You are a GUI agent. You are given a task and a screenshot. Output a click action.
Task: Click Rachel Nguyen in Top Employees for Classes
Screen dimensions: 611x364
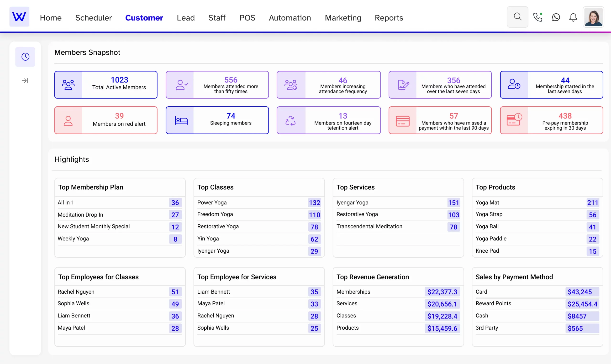pyautogui.click(x=120, y=292)
